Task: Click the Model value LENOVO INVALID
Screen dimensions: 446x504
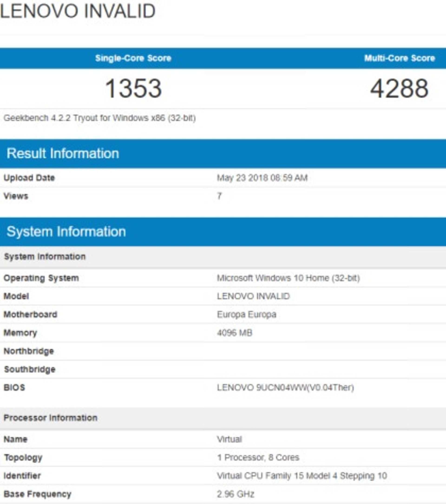Action: click(253, 296)
